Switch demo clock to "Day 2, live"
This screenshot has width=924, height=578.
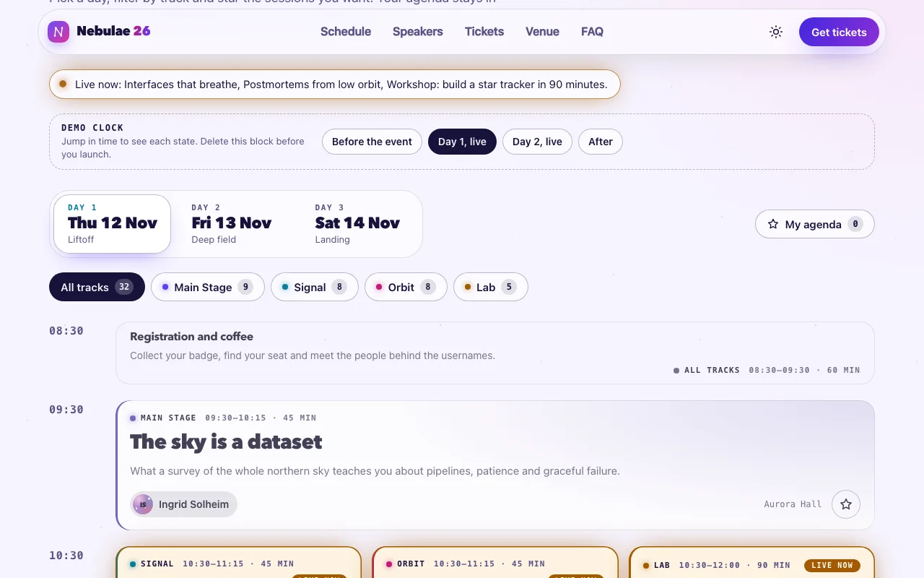click(x=537, y=142)
